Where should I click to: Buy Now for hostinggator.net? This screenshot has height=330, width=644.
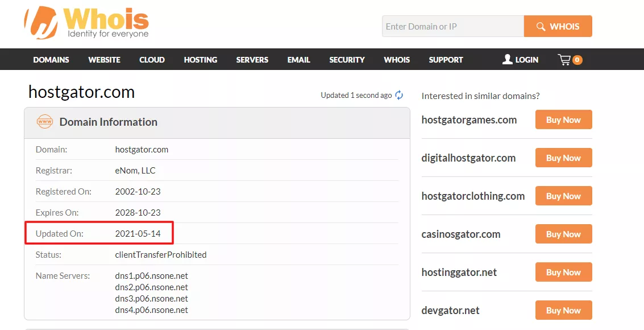[x=563, y=272]
